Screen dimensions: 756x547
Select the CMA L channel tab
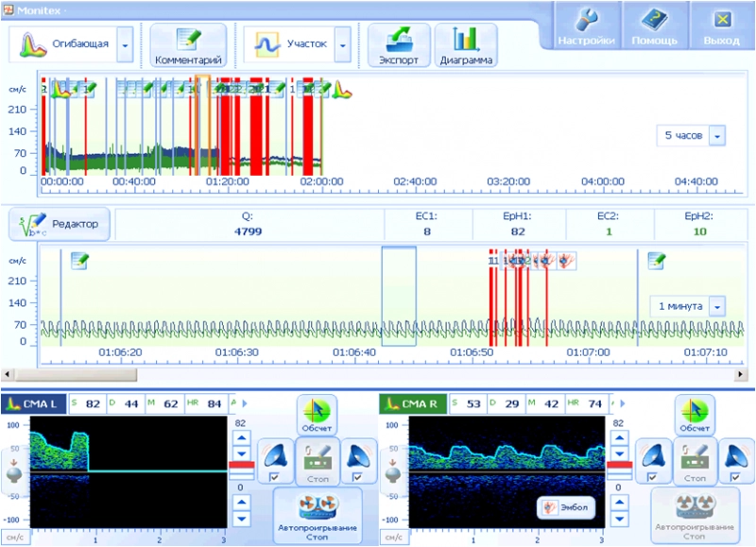[33, 404]
